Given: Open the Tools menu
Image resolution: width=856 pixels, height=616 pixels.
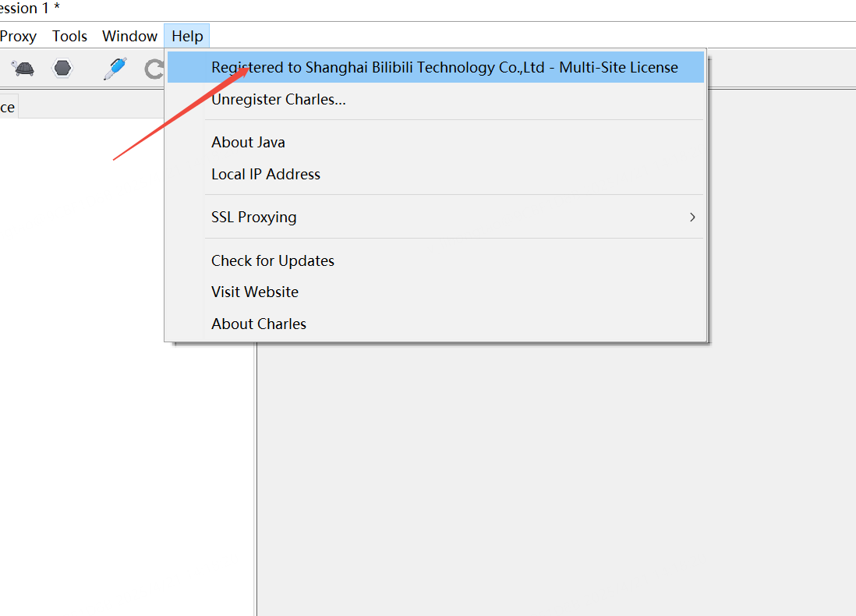Looking at the screenshot, I should point(69,36).
